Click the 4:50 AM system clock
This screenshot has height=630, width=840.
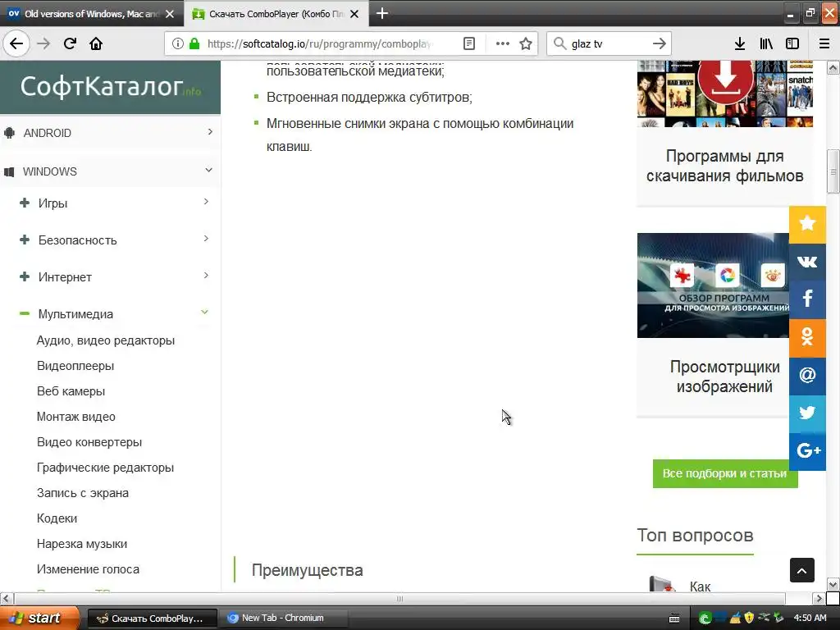(x=810, y=619)
